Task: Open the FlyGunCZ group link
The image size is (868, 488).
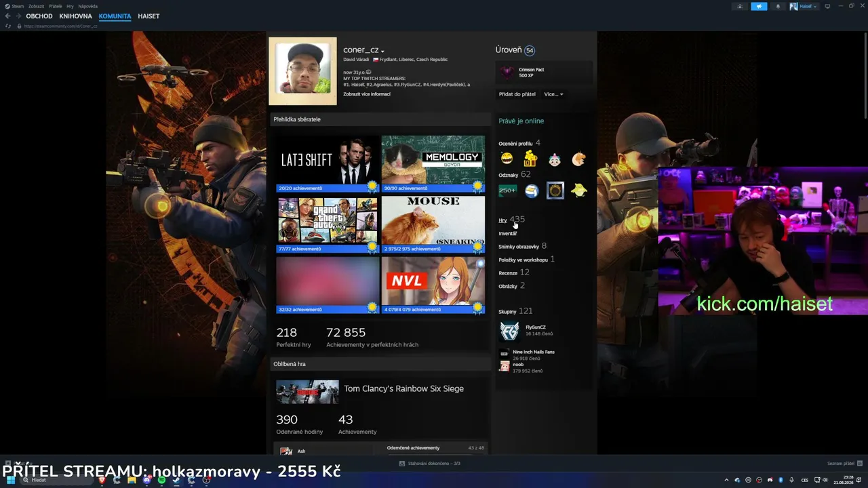Action: coord(536,327)
